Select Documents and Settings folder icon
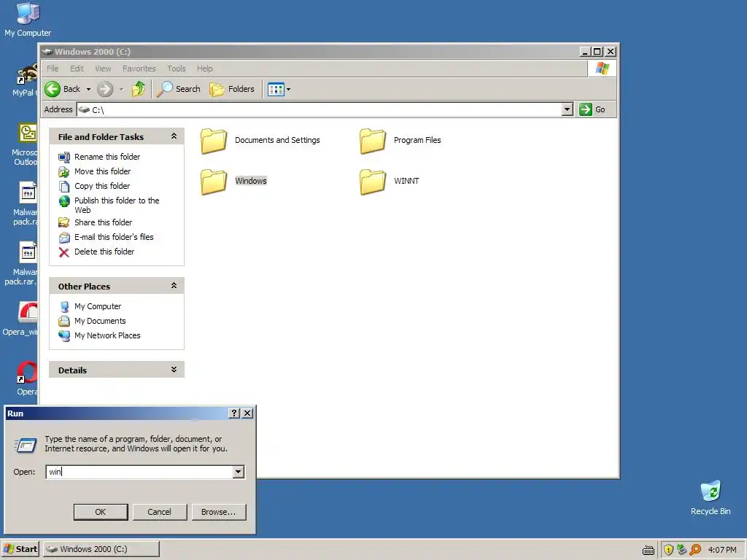Image resolution: width=747 pixels, height=560 pixels. pos(214,141)
